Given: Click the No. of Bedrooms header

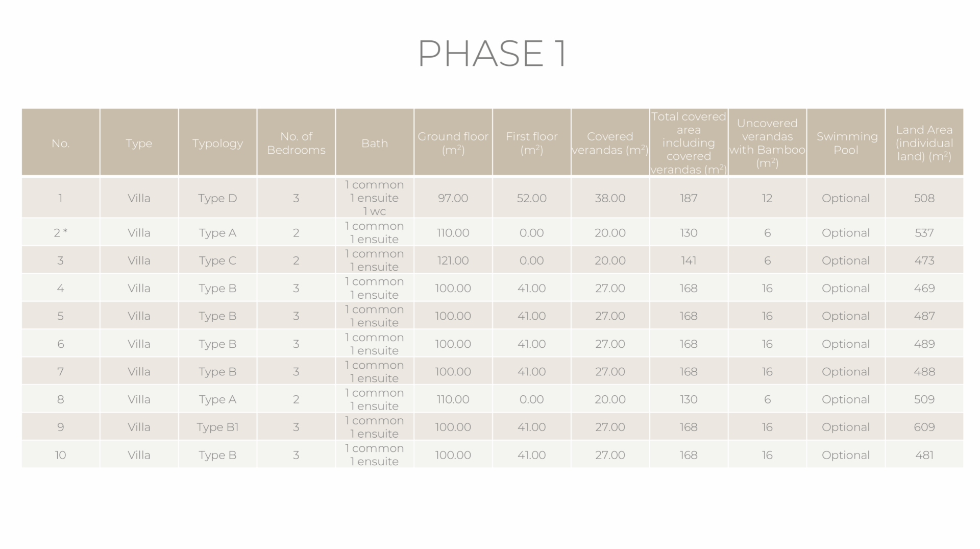Looking at the screenshot, I should point(296,144).
